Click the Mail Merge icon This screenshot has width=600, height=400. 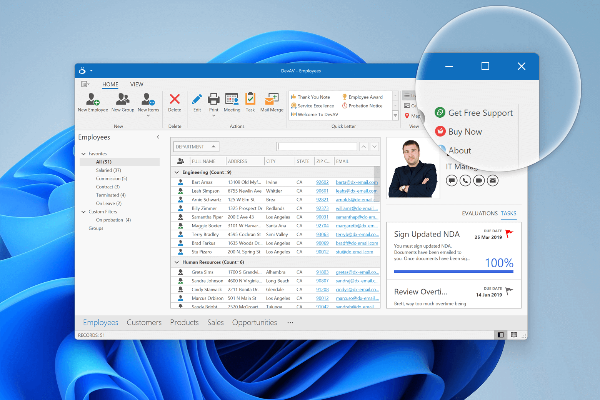pyautogui.click(x=271, y=100)
